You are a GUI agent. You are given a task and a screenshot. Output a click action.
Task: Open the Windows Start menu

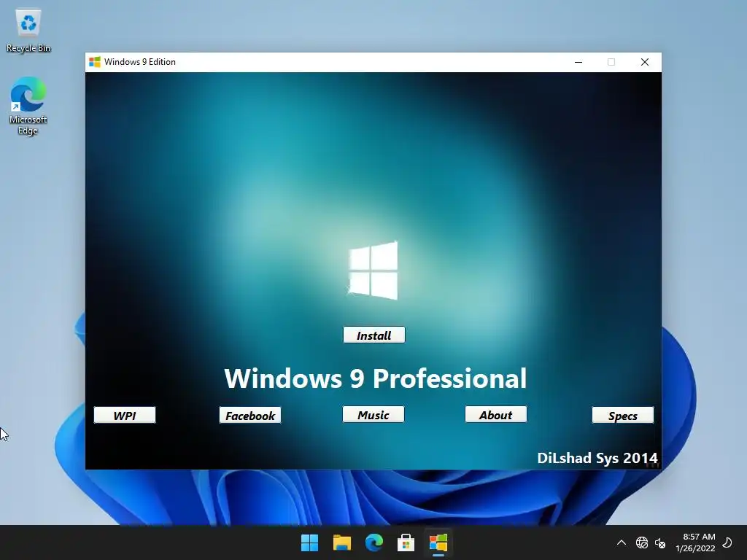309,542
